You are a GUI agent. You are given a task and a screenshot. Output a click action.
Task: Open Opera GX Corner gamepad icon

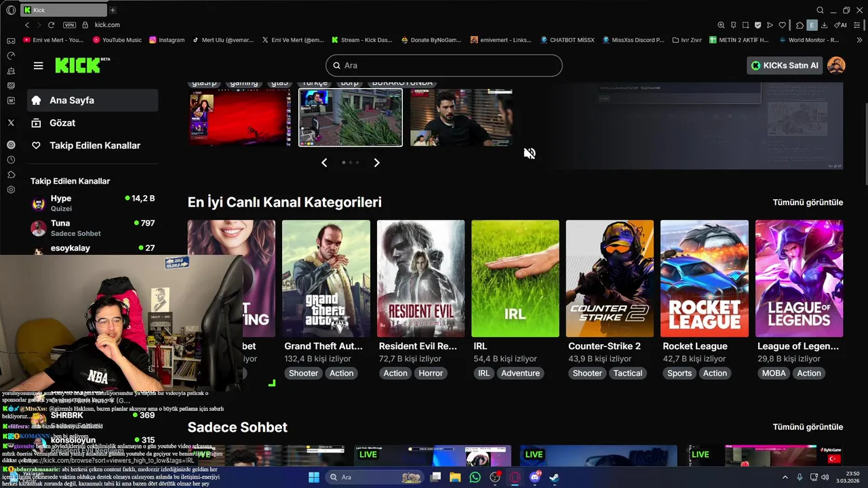pos(11,41)
